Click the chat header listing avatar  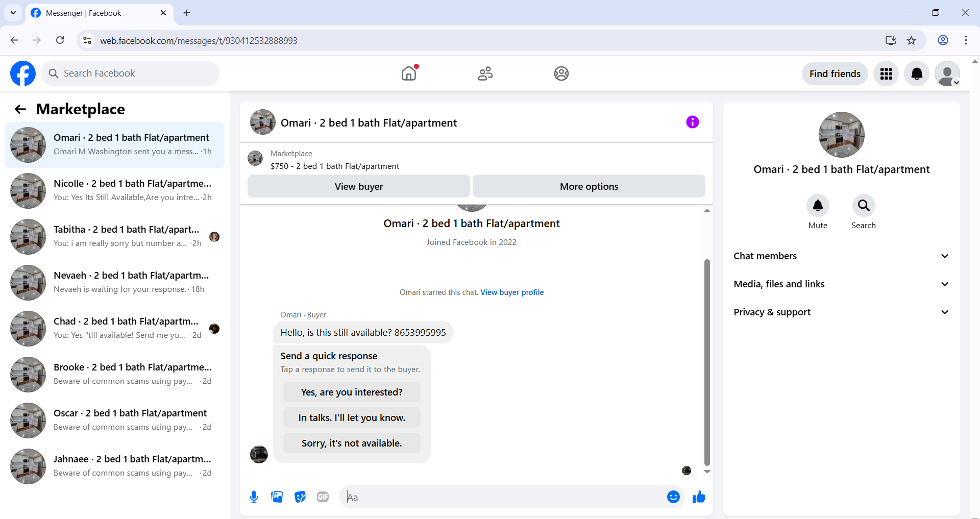(263, 122)
